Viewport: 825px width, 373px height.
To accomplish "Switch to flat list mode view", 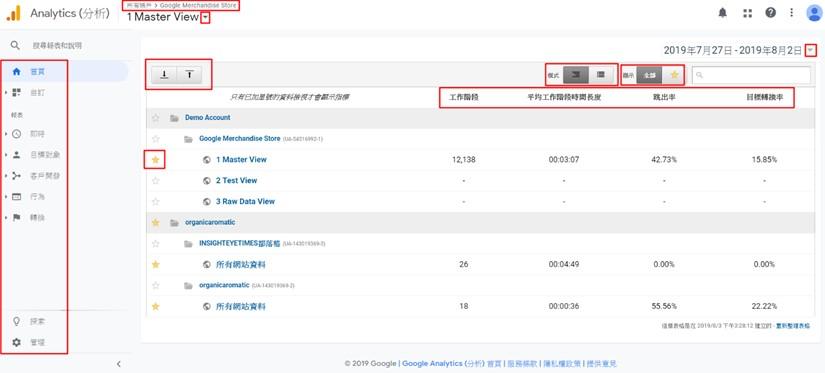I will pyautogui.click(x=601, y=75).
